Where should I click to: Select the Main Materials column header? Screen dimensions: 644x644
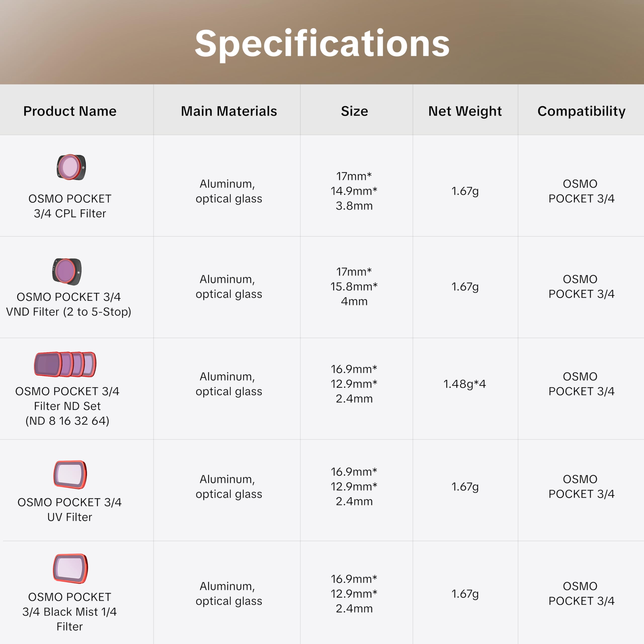tap(229, 111)
